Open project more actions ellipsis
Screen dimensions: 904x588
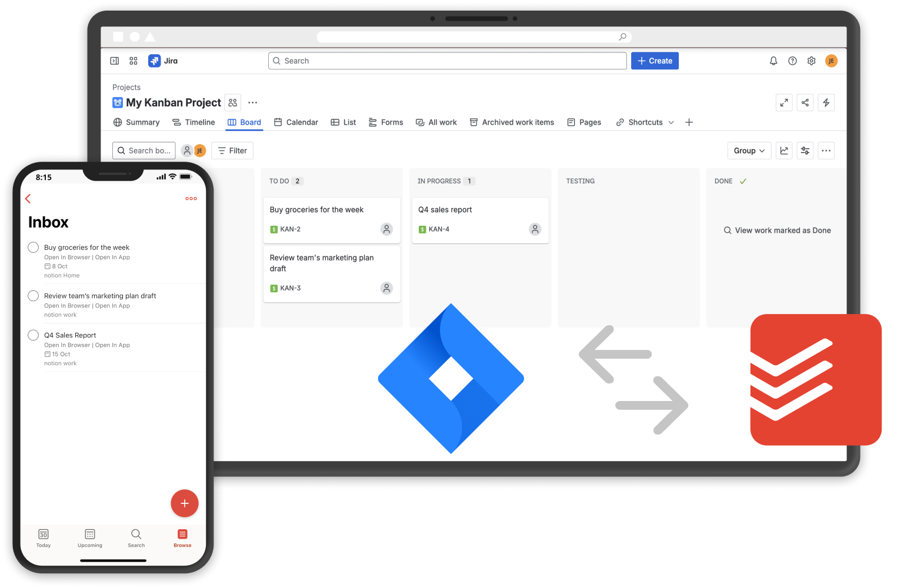[253, 102]
